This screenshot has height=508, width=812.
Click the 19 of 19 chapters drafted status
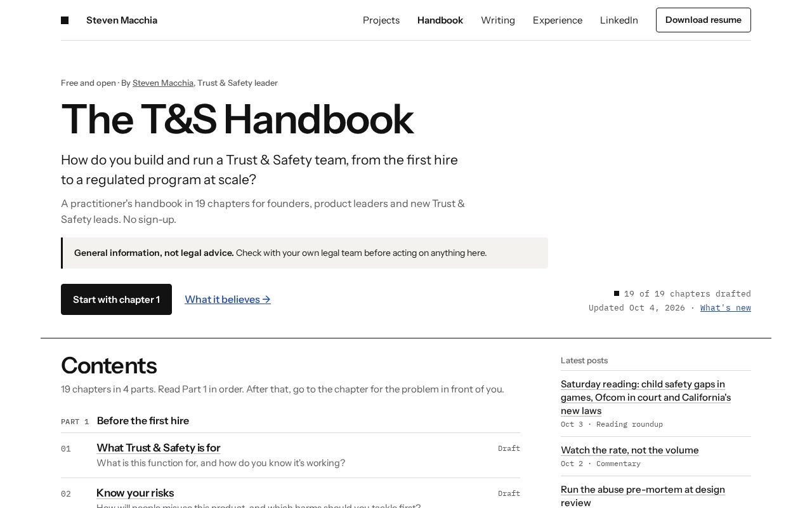683,293
